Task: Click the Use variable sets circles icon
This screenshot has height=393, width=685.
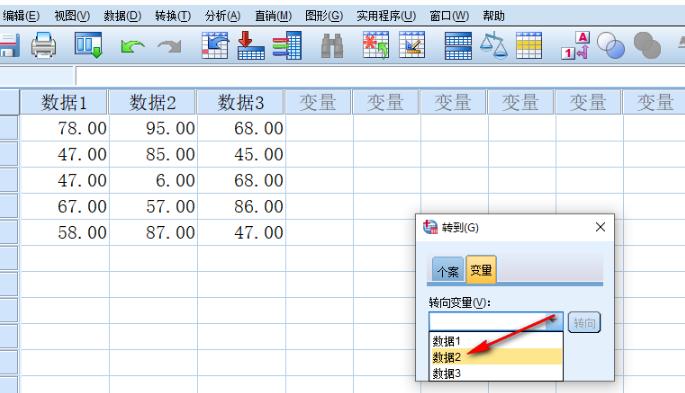Action: 610,45
